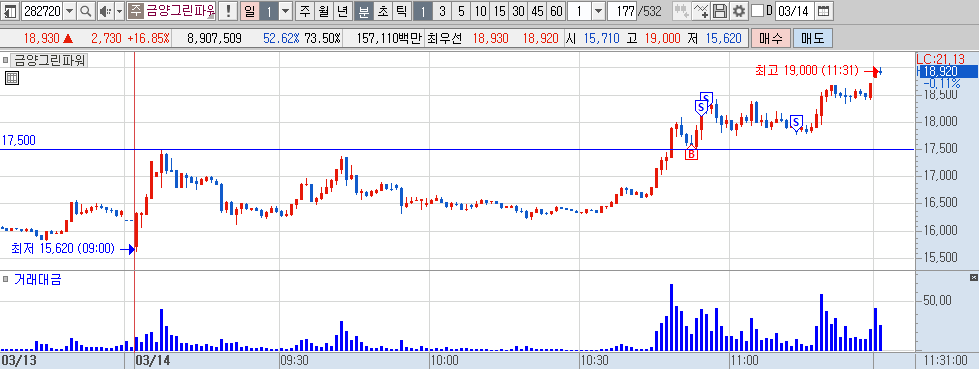Screen dimensions: 979x369
Task: Click the 매도 sell button
Action: coord(812,38)
